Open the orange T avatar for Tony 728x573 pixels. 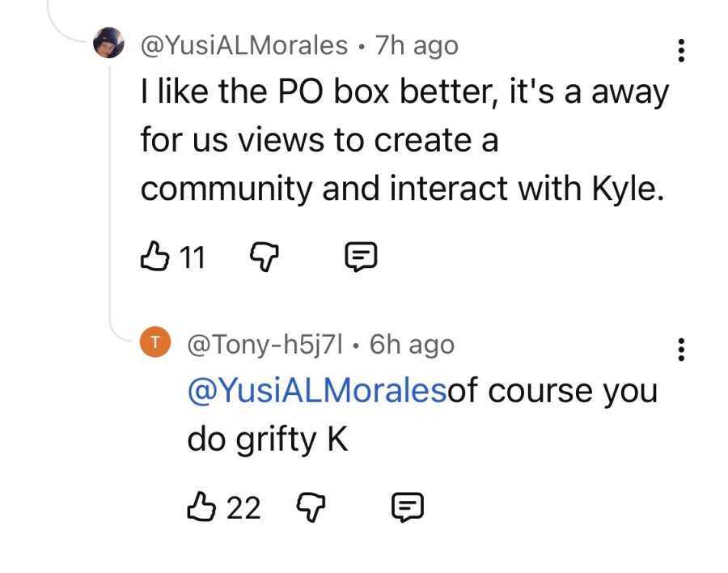click(x=155, y=342)
